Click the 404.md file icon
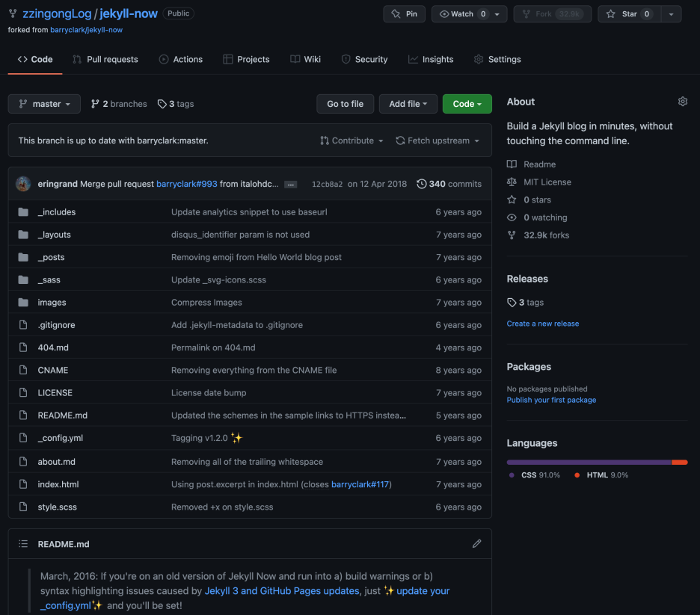 tap(23, 347)
